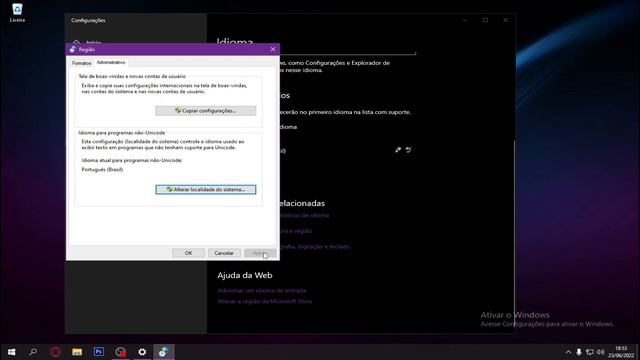640x360 pixels.
Task: Open the round red-badged taskbar app icon
Action: pos(120,352)
